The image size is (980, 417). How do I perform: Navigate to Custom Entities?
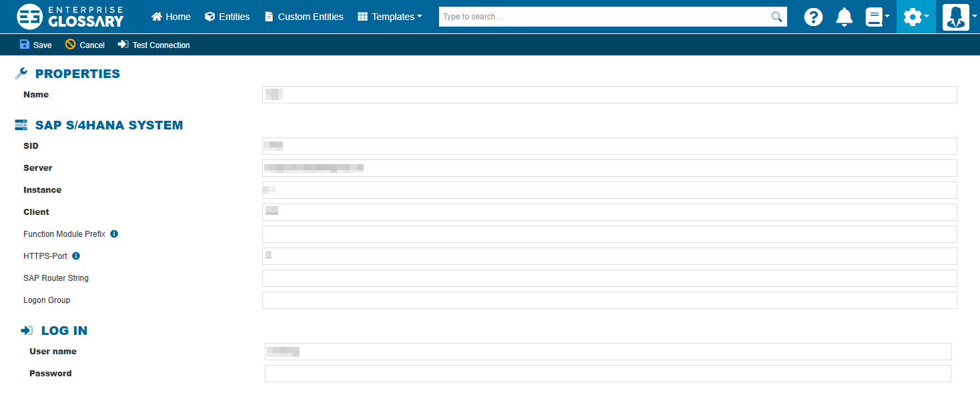point(304,17)
